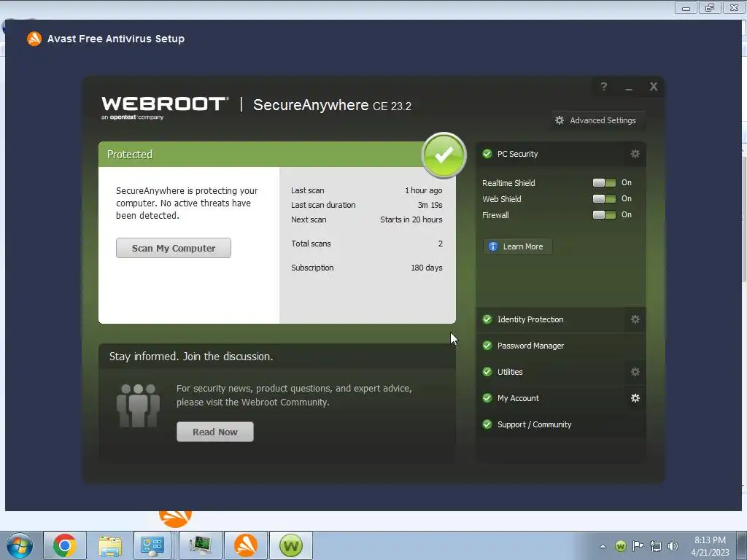
Task: Switch to Webroot taskbar button
Action: pos(291,545)
